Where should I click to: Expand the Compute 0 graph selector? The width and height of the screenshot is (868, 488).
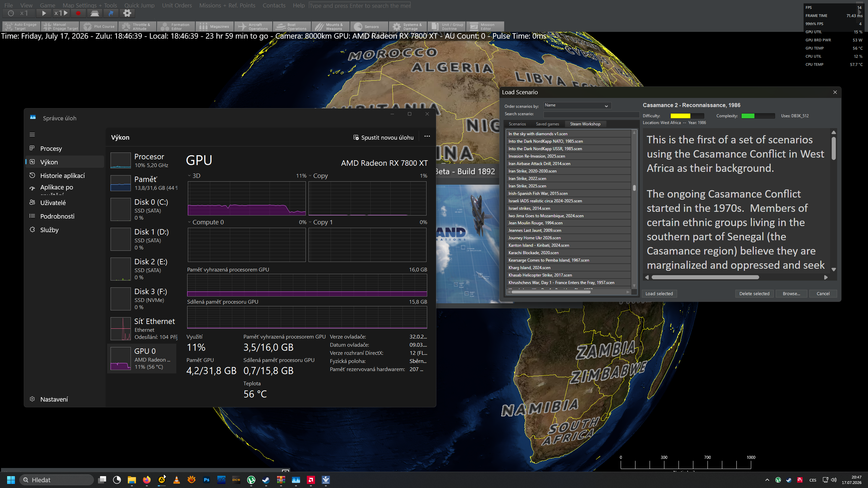coord(206,222)
